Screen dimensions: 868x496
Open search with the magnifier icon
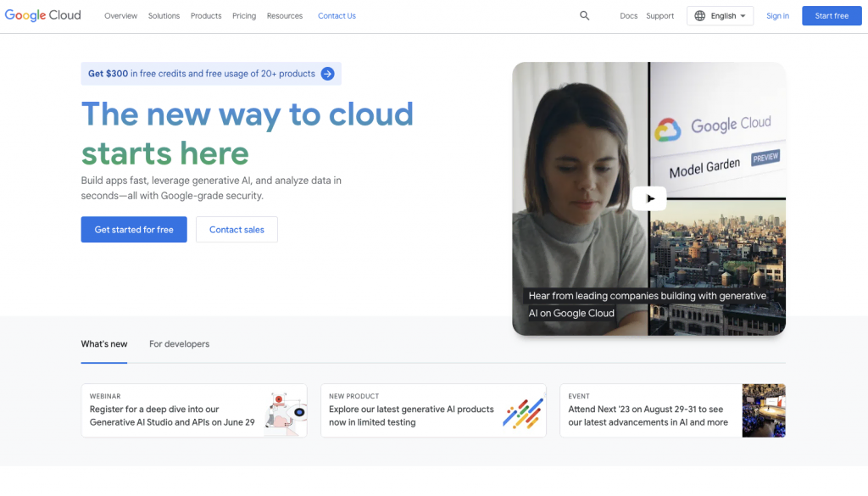click(584, 16)
